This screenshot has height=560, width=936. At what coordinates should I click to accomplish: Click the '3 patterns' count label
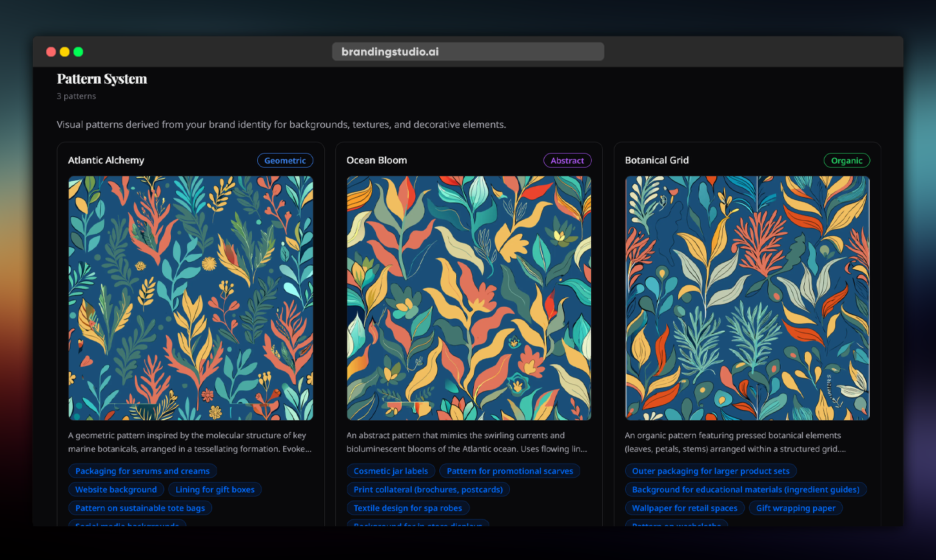click(x=76, y=96)
